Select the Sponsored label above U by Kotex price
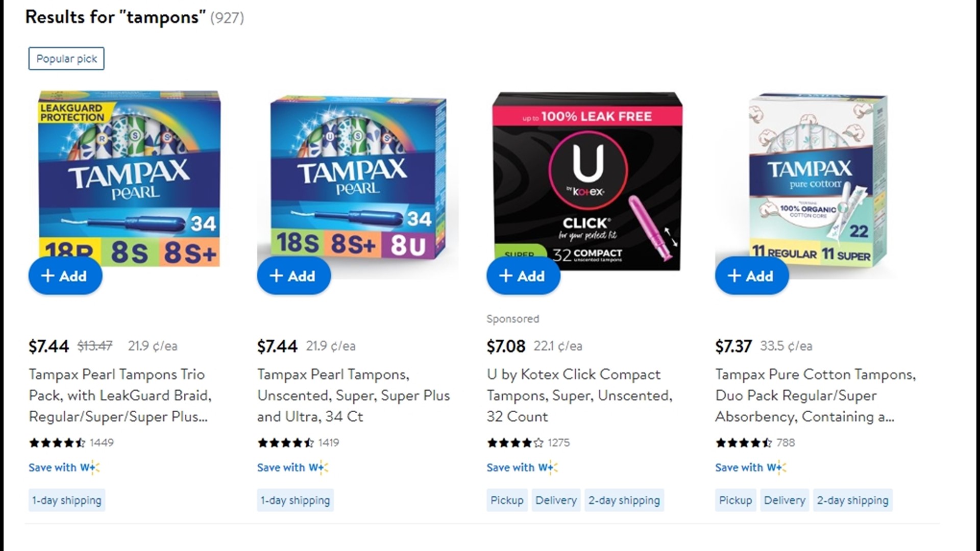The width and height of the screenshot is (980, 551). point(513,318)
